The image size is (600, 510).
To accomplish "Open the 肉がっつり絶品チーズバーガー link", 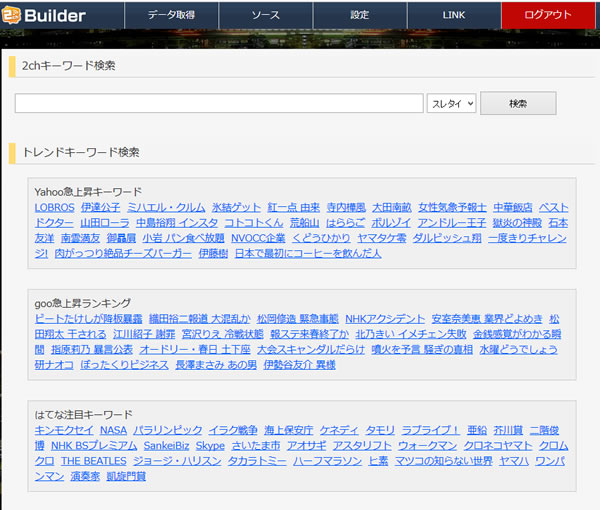I will click(x=123, y=254).
